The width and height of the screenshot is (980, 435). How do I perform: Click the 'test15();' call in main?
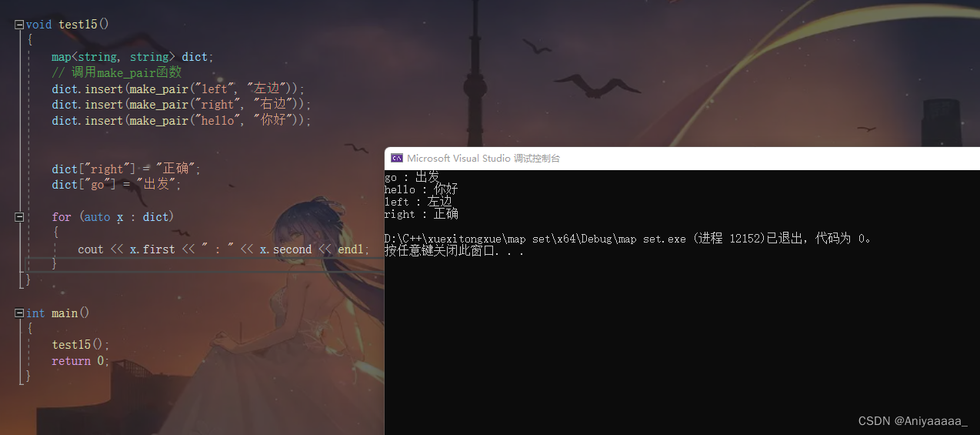click(81, 345)
